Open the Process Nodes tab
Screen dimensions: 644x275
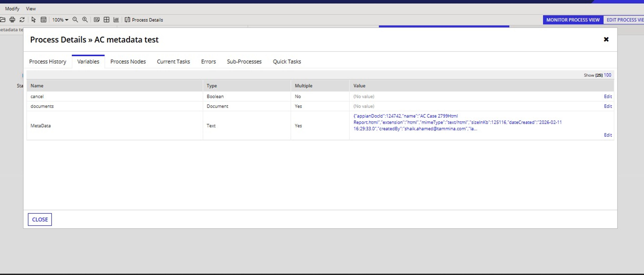(x=128, y=62)
